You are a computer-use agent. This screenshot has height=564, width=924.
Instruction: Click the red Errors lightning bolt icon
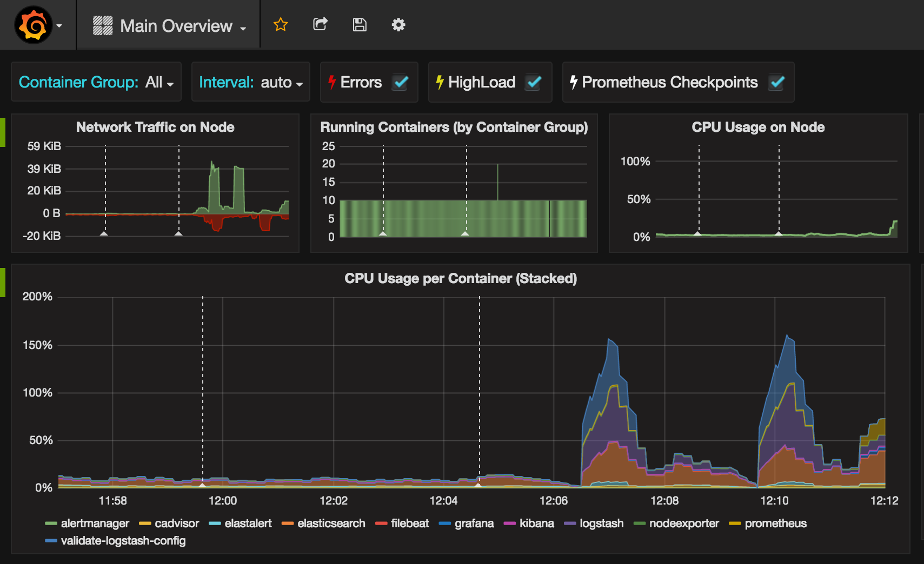coord(332,82)
